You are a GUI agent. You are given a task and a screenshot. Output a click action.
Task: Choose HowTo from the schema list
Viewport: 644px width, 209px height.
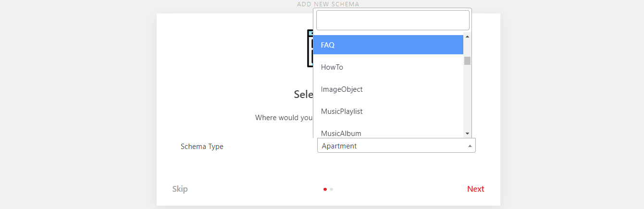tap(388, 67)
